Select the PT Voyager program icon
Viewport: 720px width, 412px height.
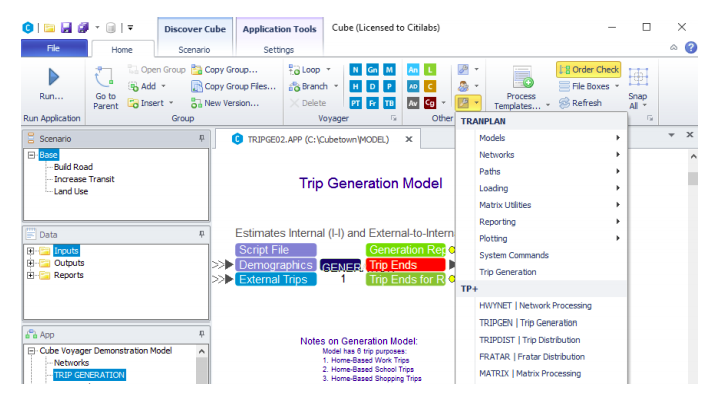tap(356, 102)
